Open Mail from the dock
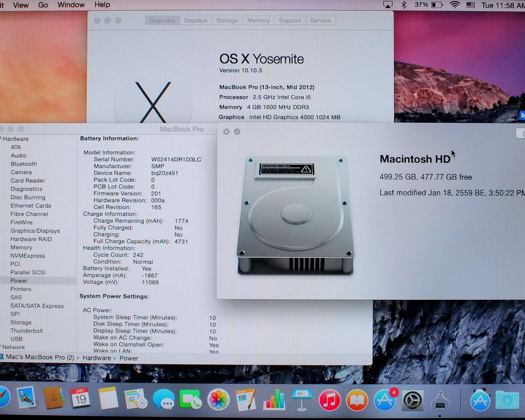 (x=26, y=398)
